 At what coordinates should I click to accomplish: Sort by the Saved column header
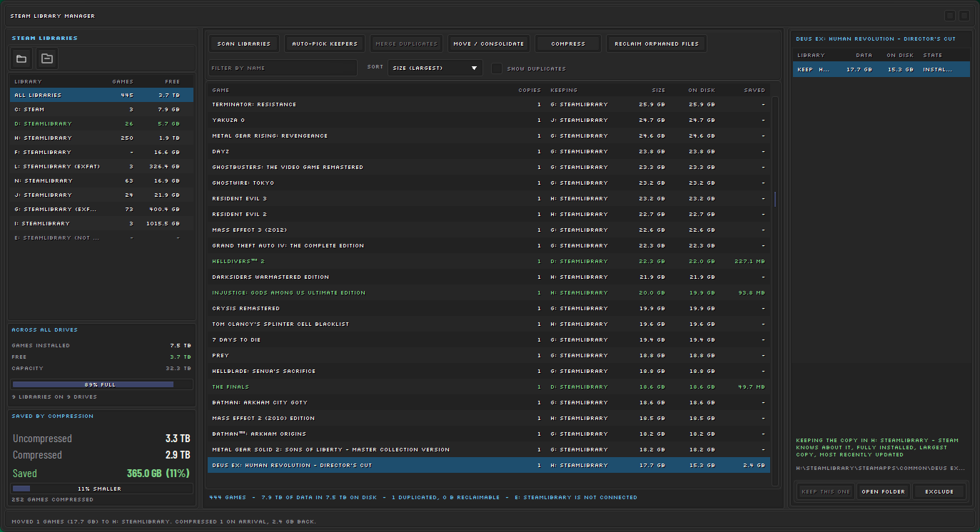[x=754, y=90]
